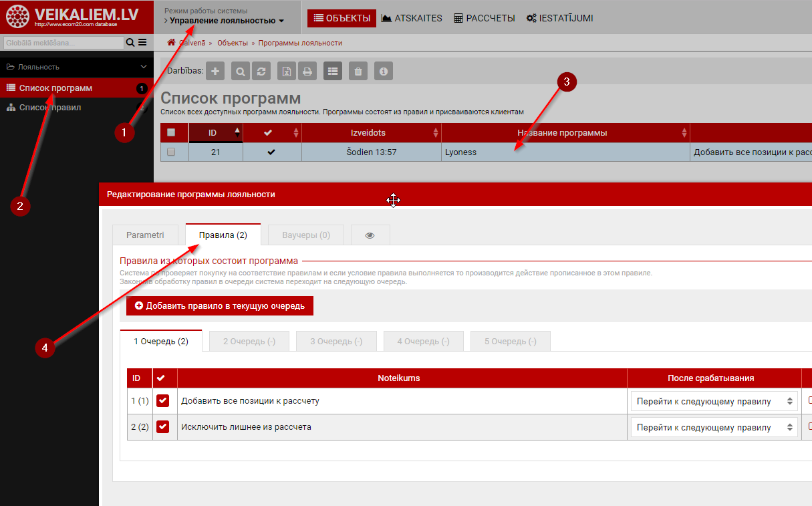The width and height of the screenshot is (812, 506).
Task: Refresh the program list with the reload icon
Action: point(261,71)
